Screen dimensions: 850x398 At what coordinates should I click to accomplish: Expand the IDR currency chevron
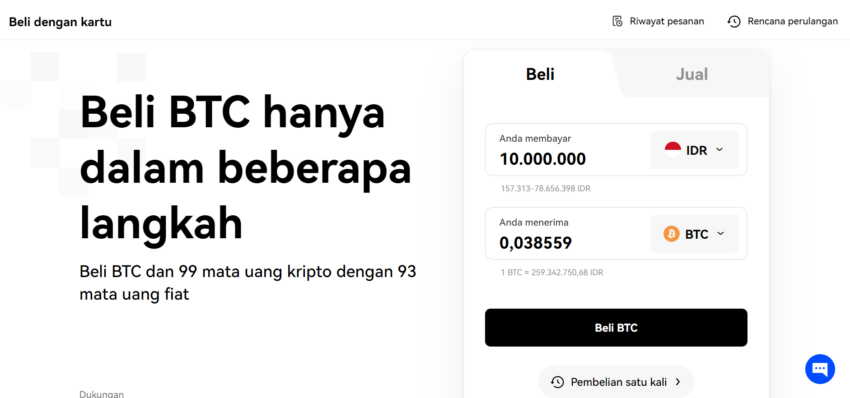719,150
